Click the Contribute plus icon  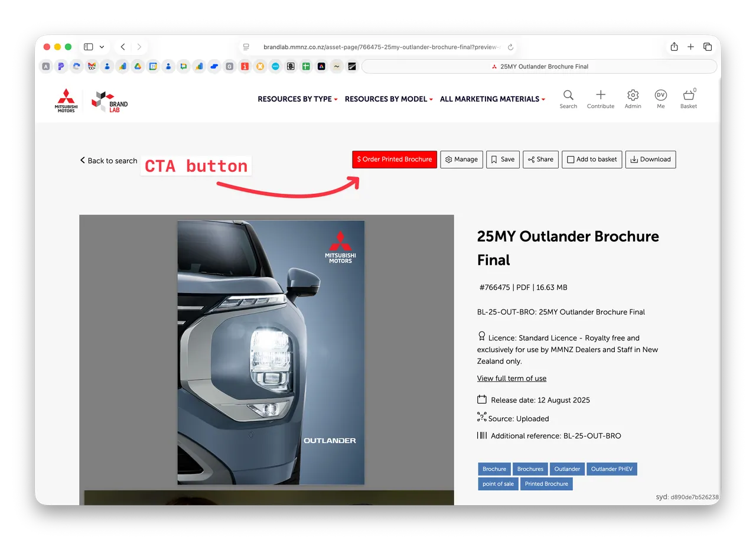pos(601,99)
